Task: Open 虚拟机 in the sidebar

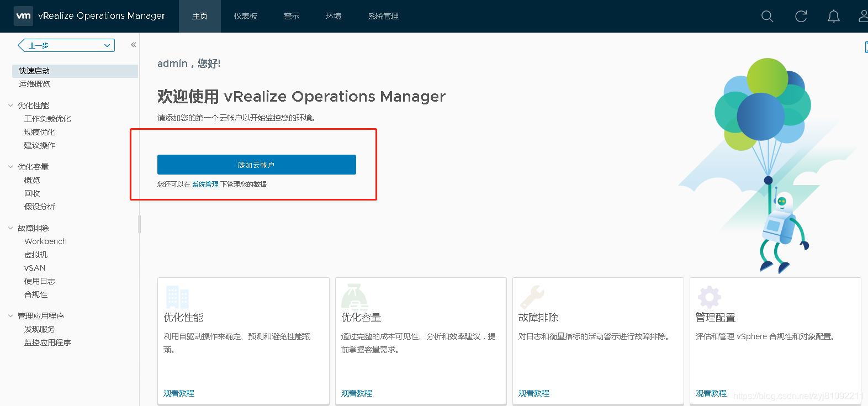Action: 36,255
